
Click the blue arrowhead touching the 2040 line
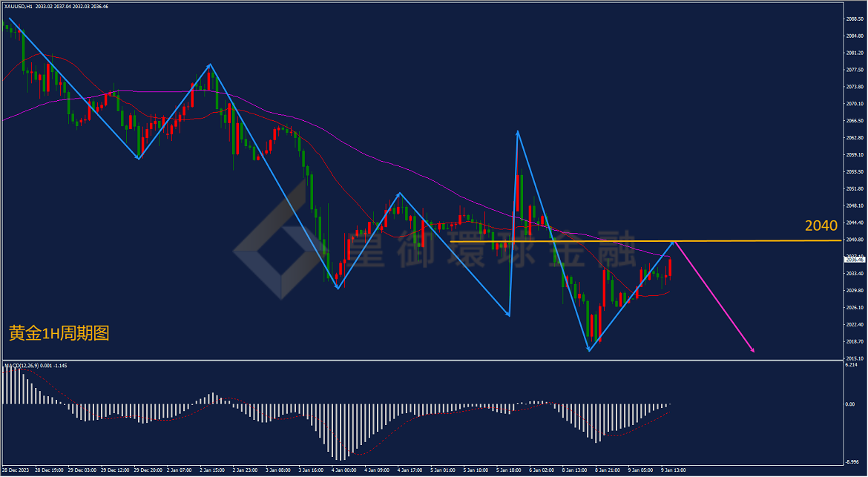tap(672, 243)
